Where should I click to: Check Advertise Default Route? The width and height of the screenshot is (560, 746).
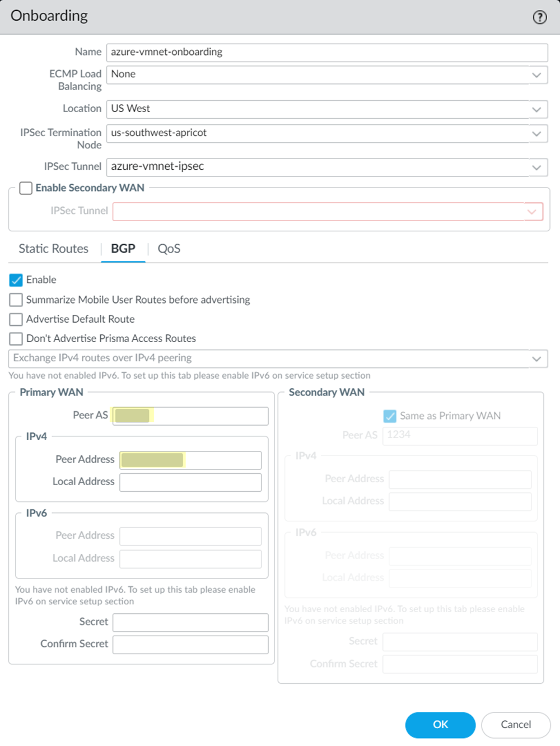(16, 319)
